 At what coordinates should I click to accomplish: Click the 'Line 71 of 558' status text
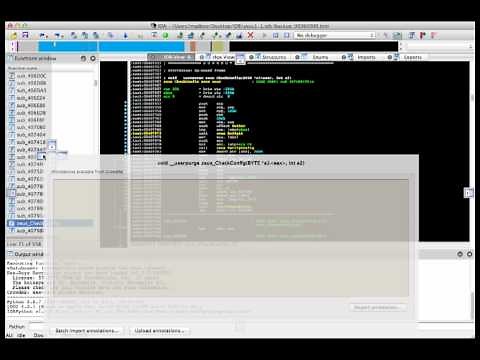(x=25, y=244)
